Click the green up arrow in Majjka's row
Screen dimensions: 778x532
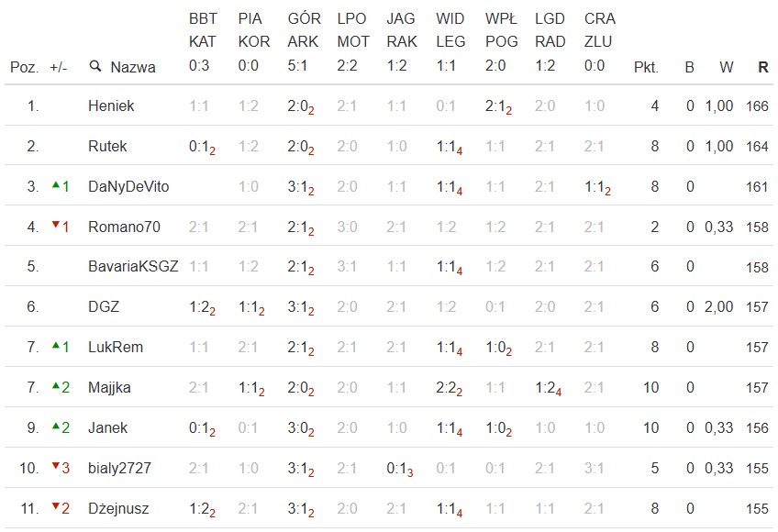pos(55,387)
